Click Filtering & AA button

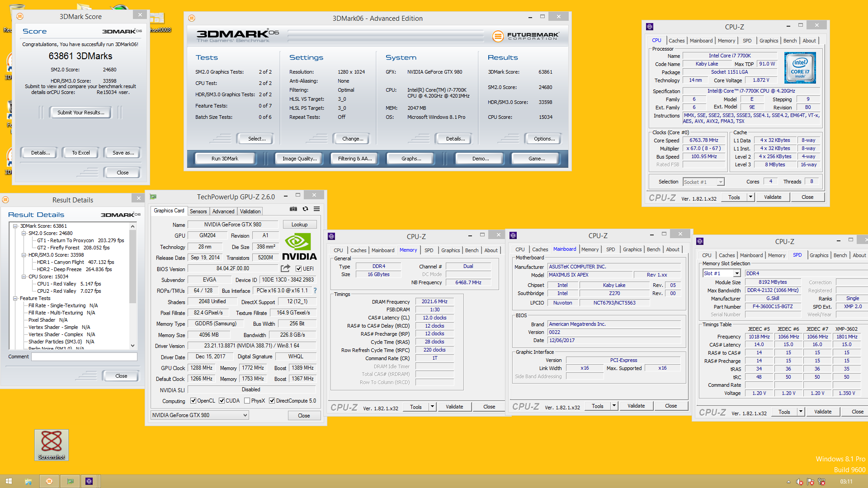[x=355, y=159]
